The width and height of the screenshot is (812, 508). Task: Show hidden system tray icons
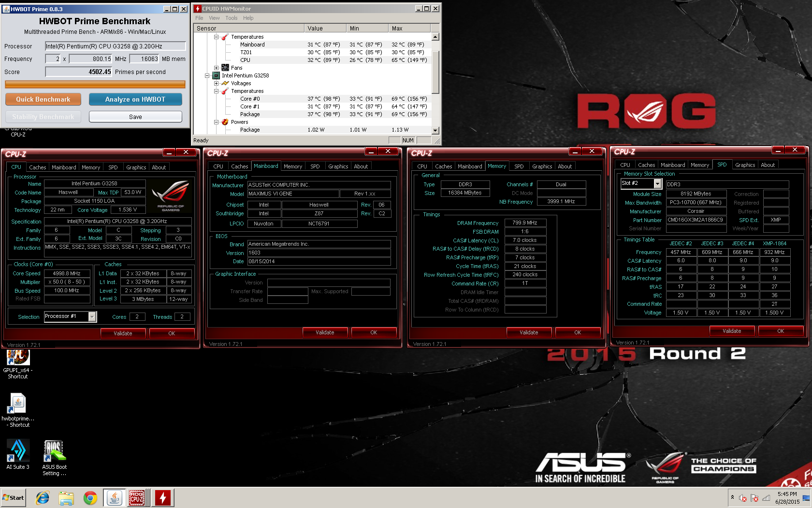[732, 497]
